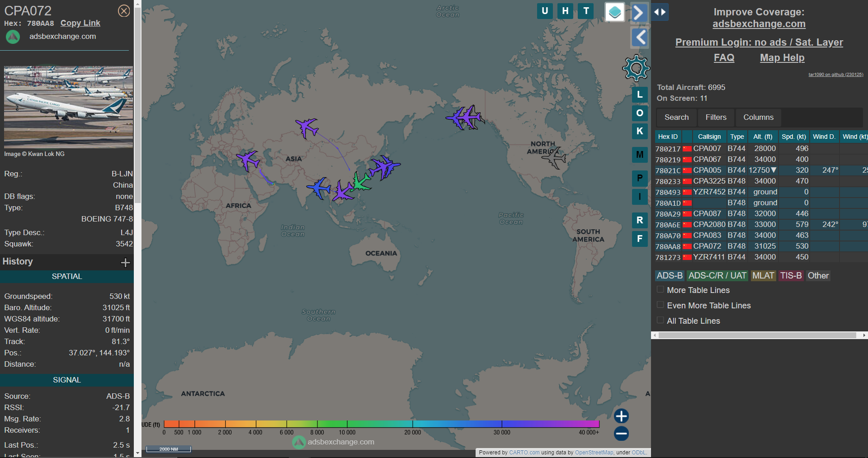Screen dimensions: 868x458
Task: Select the CPA2080 table row
Action: (x=761, y=225)
